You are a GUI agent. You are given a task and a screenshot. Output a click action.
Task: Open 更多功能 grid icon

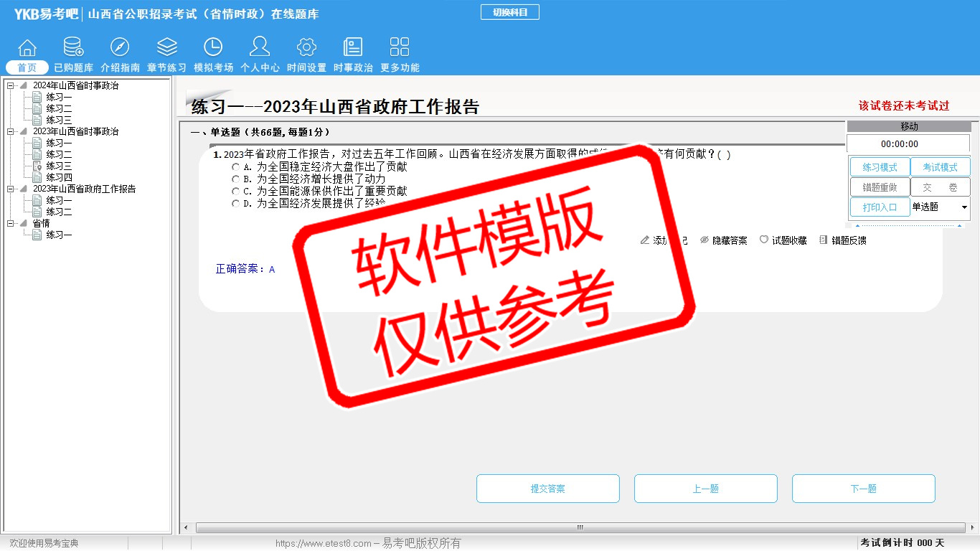(400, 48)
